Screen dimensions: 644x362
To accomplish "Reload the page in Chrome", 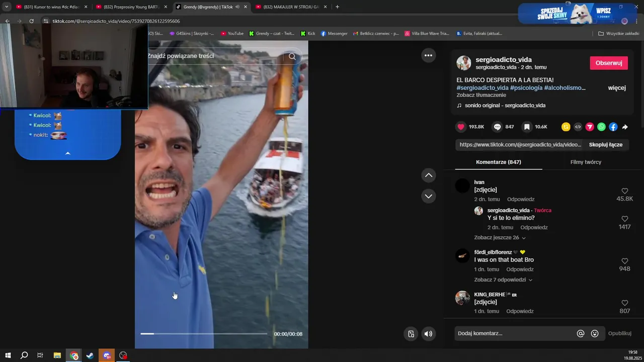I will (31, 21).
